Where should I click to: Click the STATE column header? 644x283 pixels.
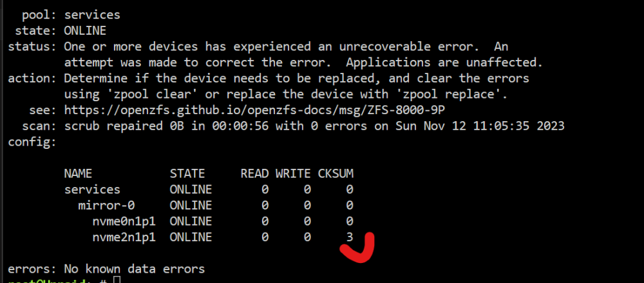187,173
